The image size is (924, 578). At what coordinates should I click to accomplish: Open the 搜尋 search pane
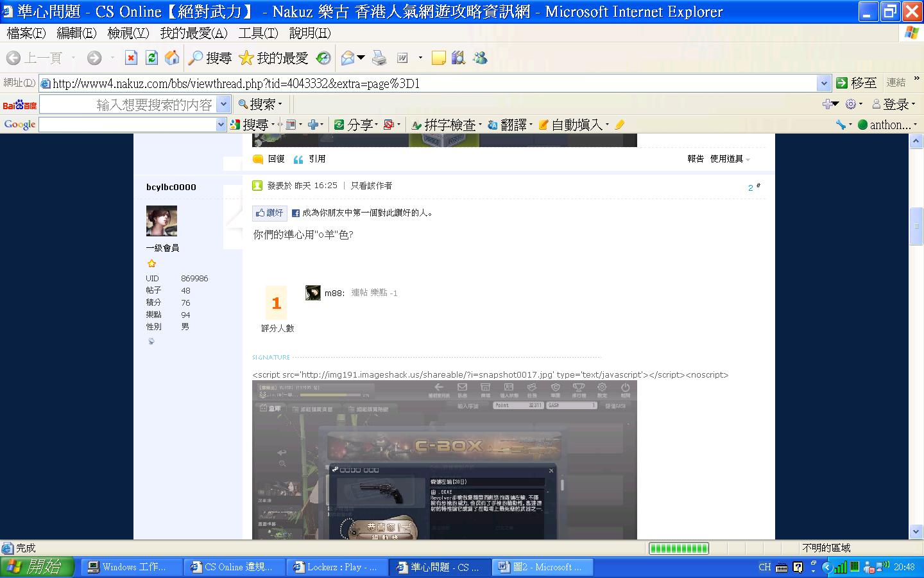(210, 58)
